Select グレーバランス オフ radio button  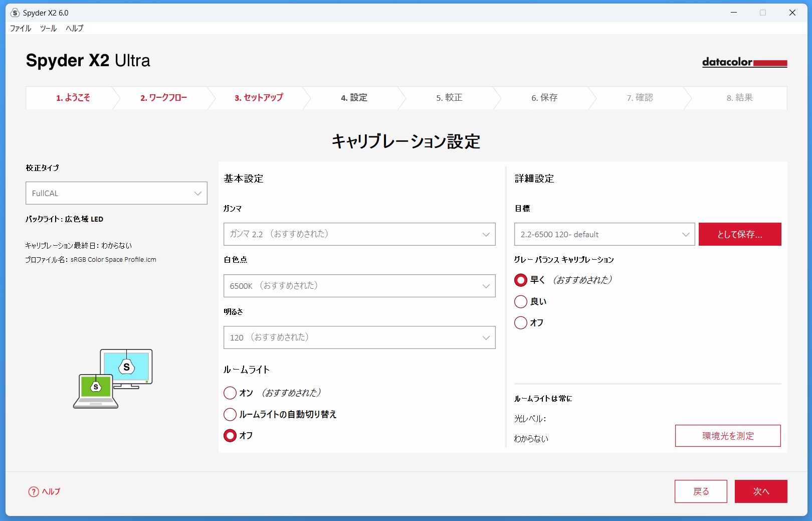[521, 322]
